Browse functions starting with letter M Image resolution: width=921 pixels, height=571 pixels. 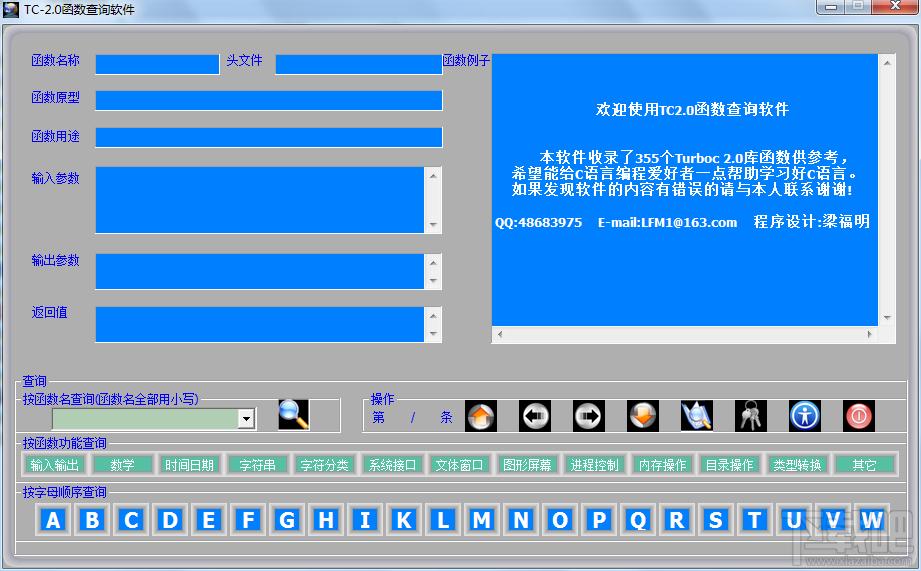482,520
